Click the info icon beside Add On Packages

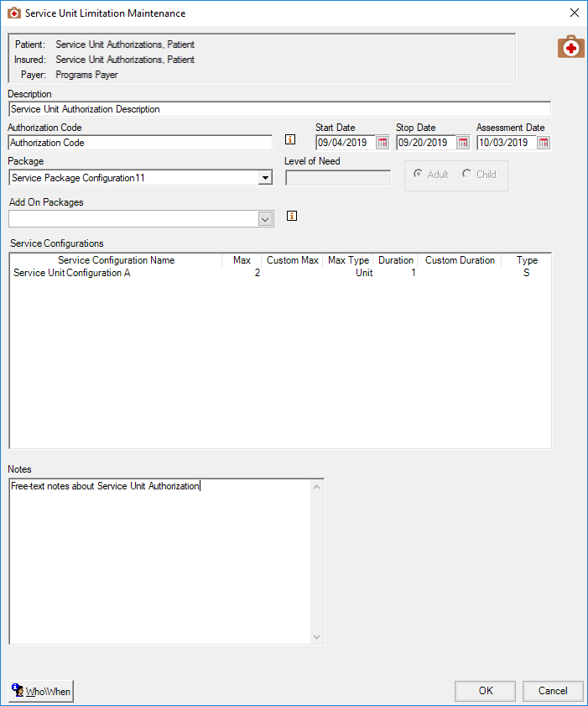point(292,216)
